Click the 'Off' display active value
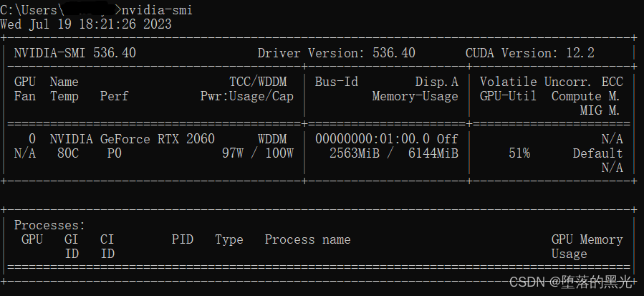Image resolution: width=644 pixels, height=296 pixels. [x=448, y=139]
